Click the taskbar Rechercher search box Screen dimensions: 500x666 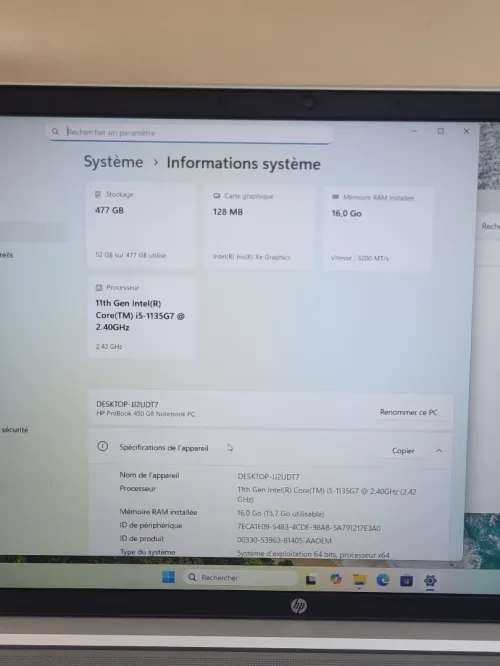coord(240,578)
